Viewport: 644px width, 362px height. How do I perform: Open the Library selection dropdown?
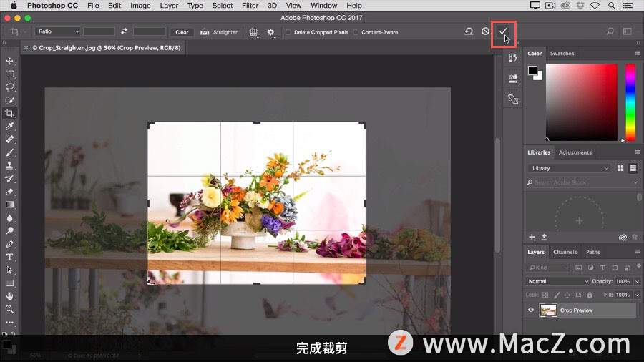[x=570, y=168]
